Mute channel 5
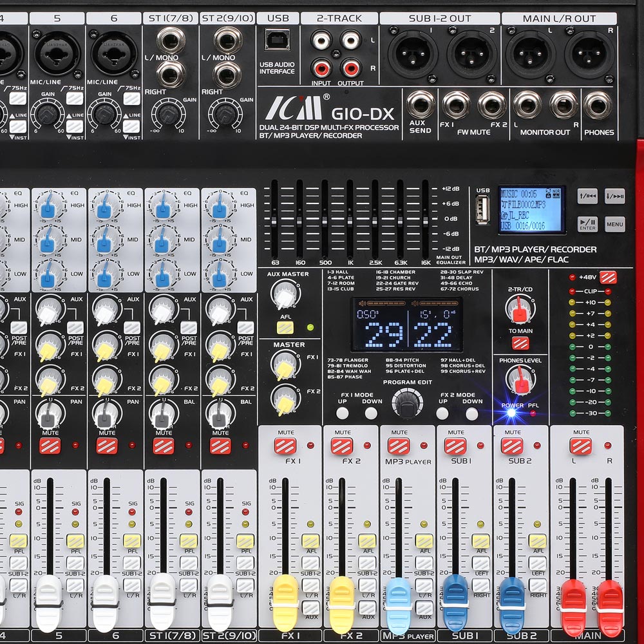The image size is (644, 644). click(x=50, y=446)
